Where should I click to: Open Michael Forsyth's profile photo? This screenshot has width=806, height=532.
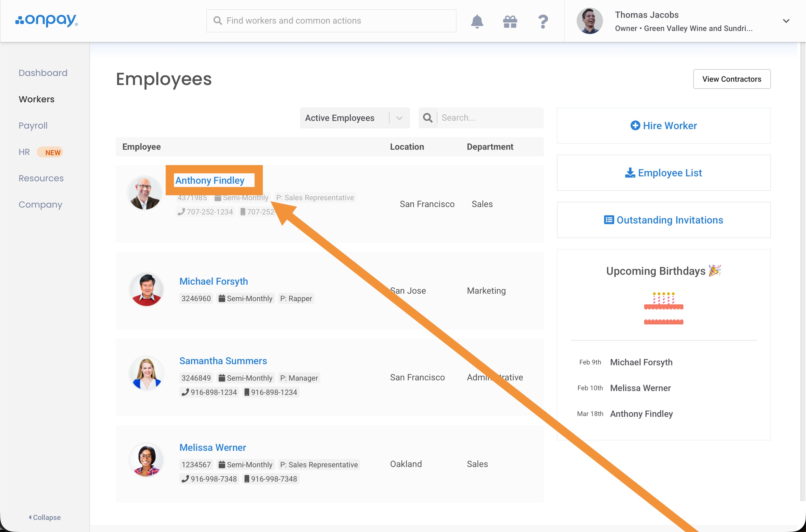point(146,290)
